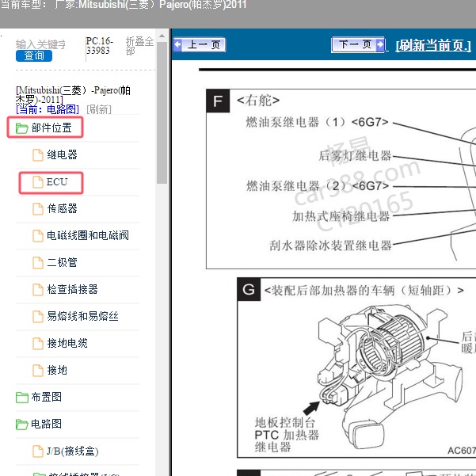Click the 布置图 folder icon
The width and height of the screenshot is (476, 476).
pos(22,397)
